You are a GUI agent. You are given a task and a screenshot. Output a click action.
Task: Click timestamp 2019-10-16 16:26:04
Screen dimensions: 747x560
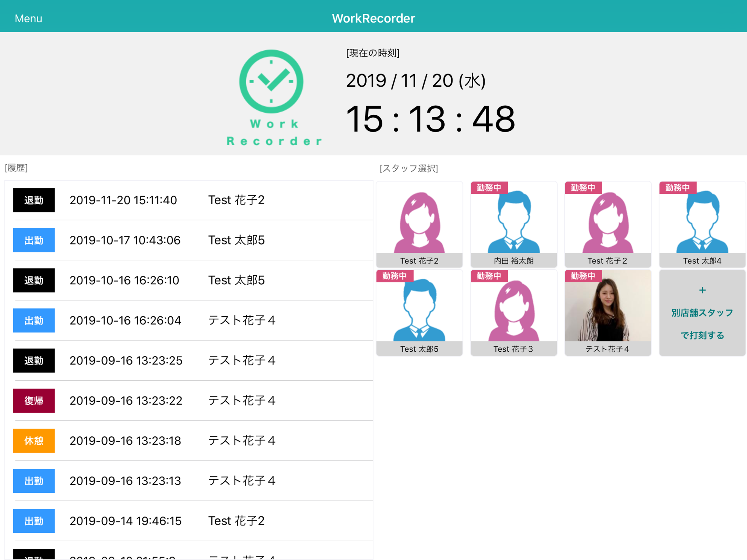(x=125, y=320)
